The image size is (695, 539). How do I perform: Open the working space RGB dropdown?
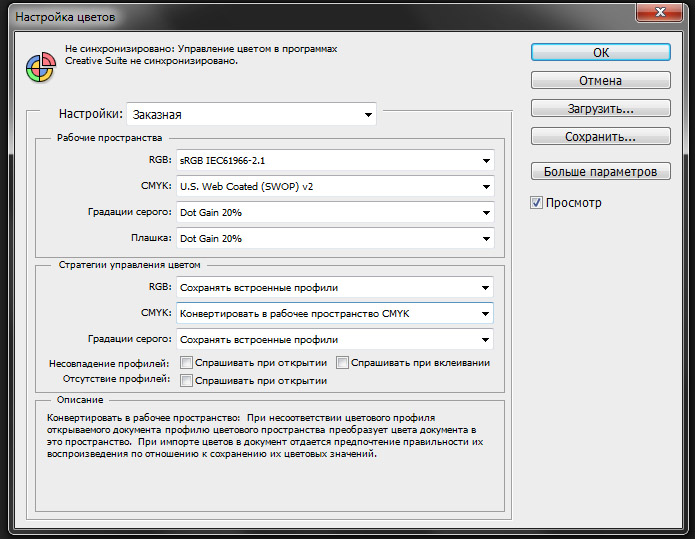[335, 160]
